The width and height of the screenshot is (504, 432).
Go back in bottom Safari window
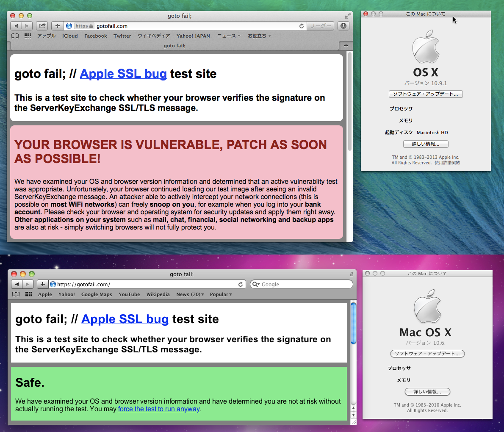point(17,284)
